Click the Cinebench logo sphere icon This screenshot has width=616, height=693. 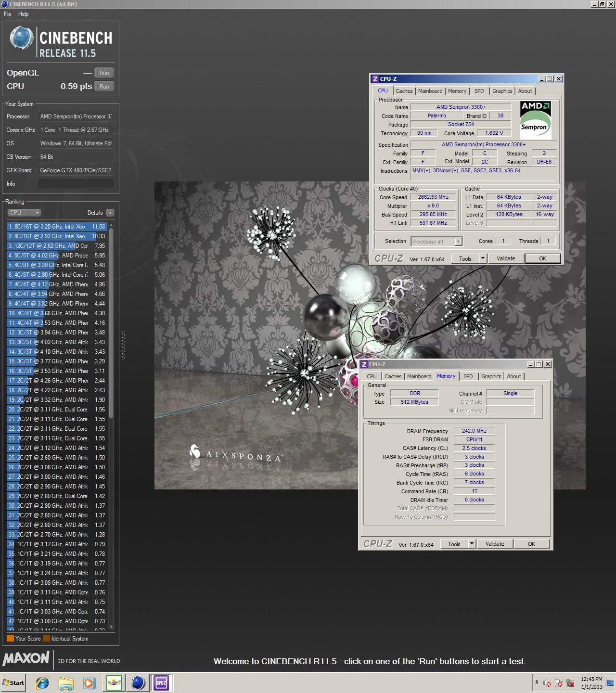coord(22,38)
